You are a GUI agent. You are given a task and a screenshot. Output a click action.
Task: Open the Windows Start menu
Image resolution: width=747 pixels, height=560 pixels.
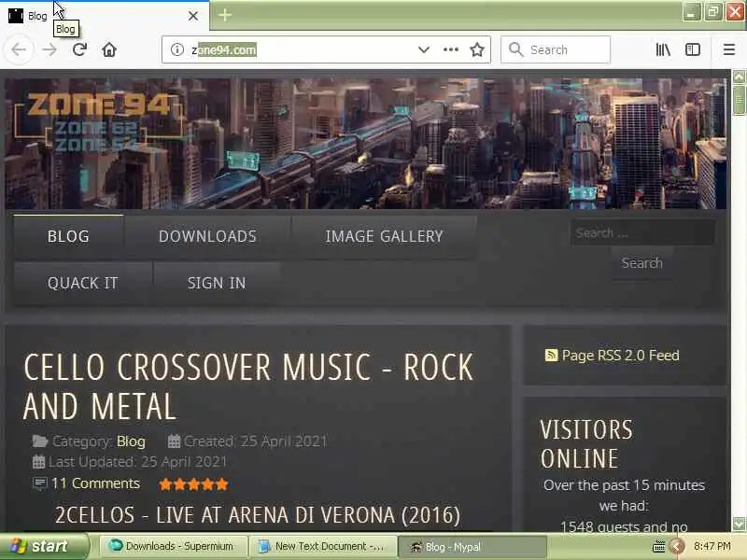click(x=44, y=546)
